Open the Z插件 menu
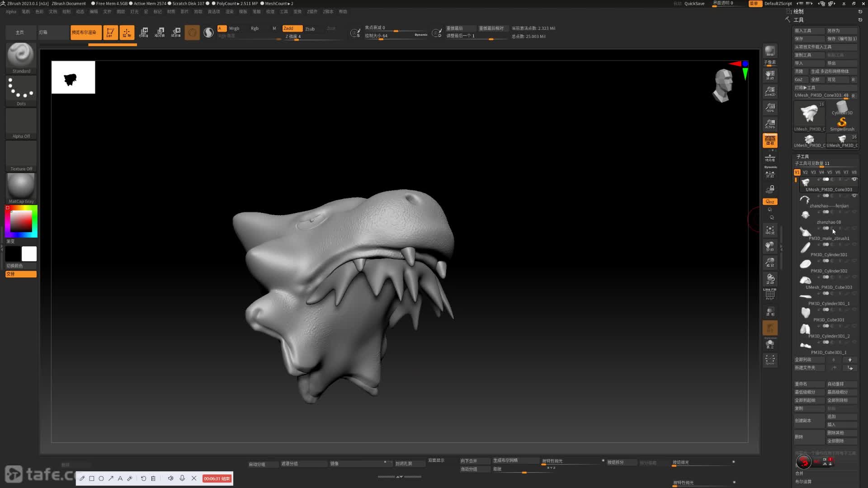This screenshot has width=868, height=488. click(x=312, y=12)
